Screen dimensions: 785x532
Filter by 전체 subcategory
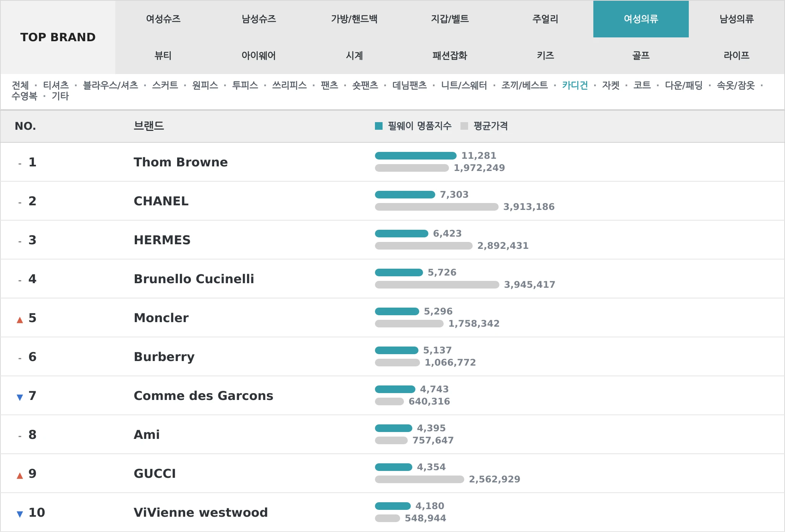coord(20,85)
